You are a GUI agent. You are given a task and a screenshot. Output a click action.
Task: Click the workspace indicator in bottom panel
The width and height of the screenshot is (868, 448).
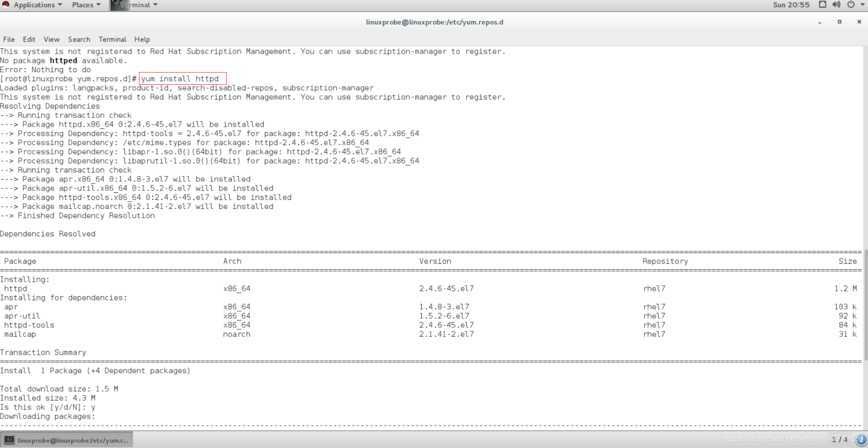point(840,439)
